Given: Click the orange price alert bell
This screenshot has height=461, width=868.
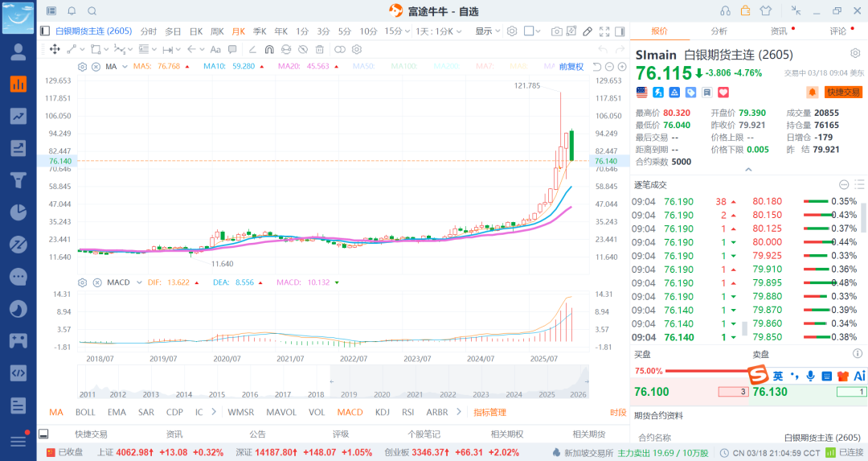Looking at the screenshot, I should coord(812,92).
